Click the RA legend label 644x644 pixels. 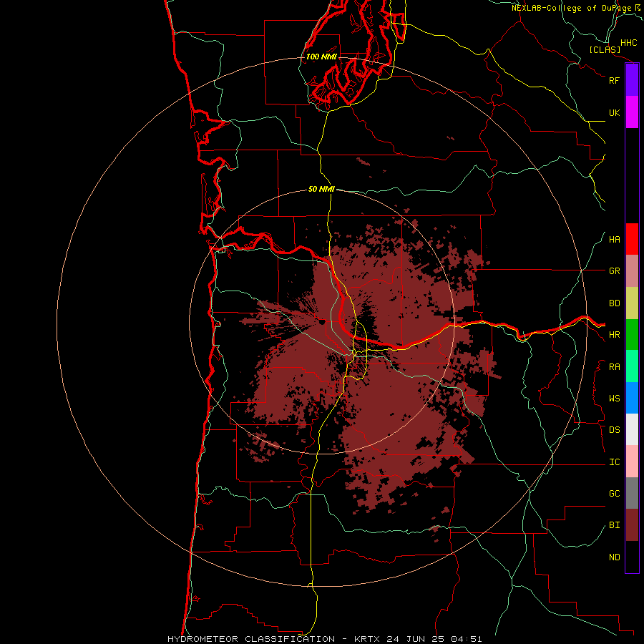click(614, 367)
